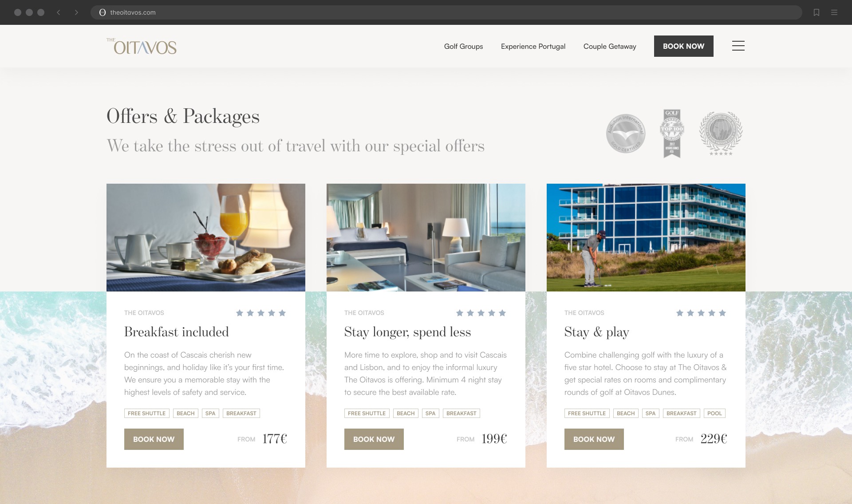Click the browser forward arrow
The height and width of the screenshot is (504, 852).
76,12
